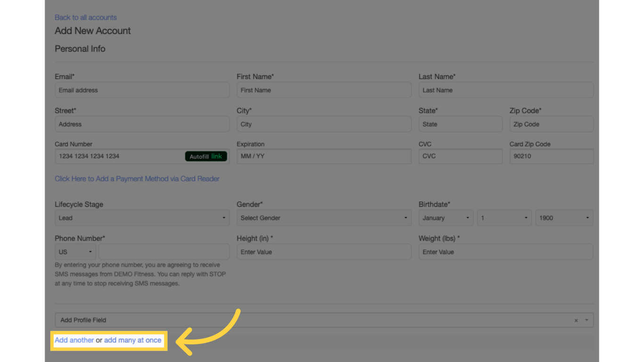The width and height of the screenshot is (644, 362).
Task: Click the Height Enter Value field
Action: pos(323,252)
